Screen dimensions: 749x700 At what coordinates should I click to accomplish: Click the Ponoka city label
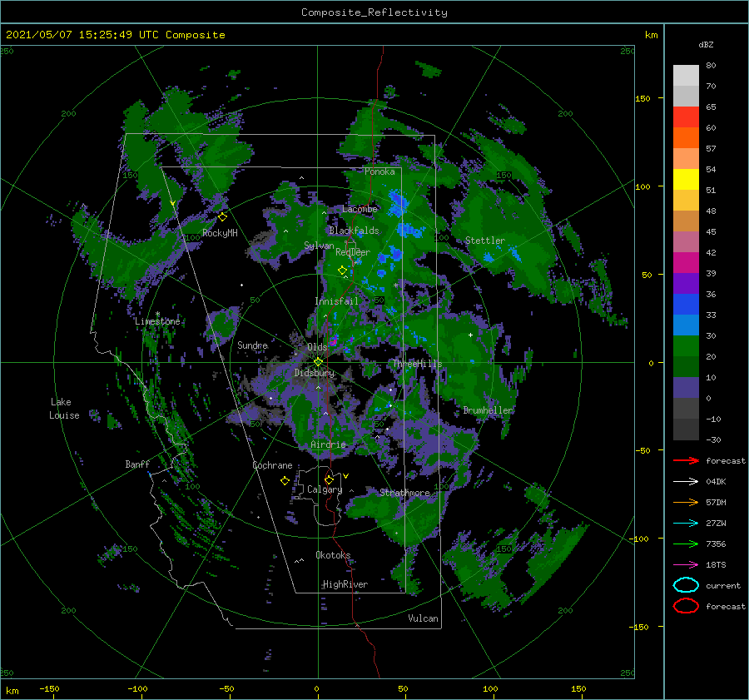(x=379, y=171)
